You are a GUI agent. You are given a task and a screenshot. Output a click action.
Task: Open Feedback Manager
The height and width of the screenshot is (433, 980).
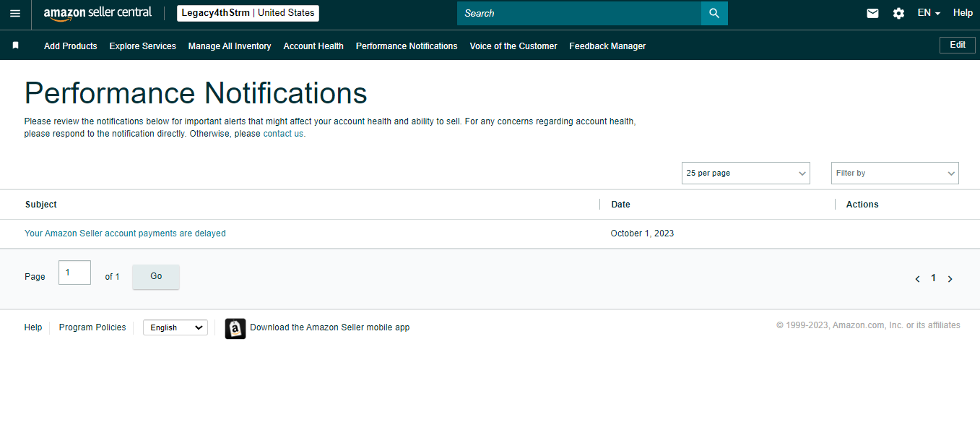coord(607,46)
